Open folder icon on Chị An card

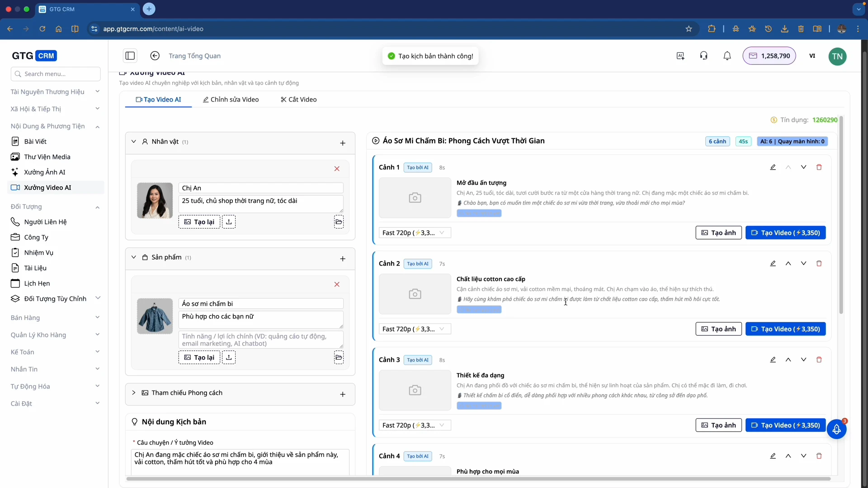[x=339, y=222]
